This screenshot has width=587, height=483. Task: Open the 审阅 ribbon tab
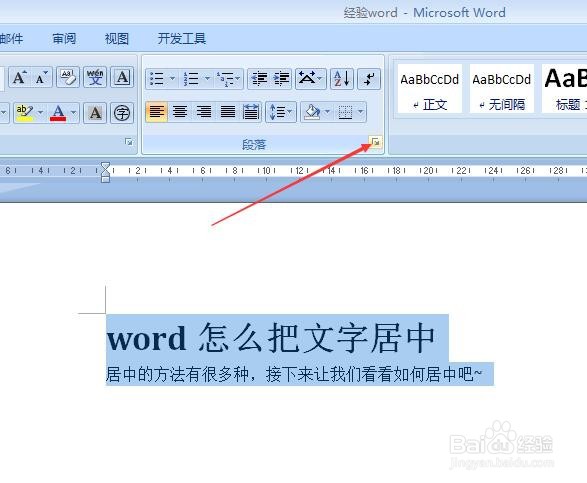64,38
